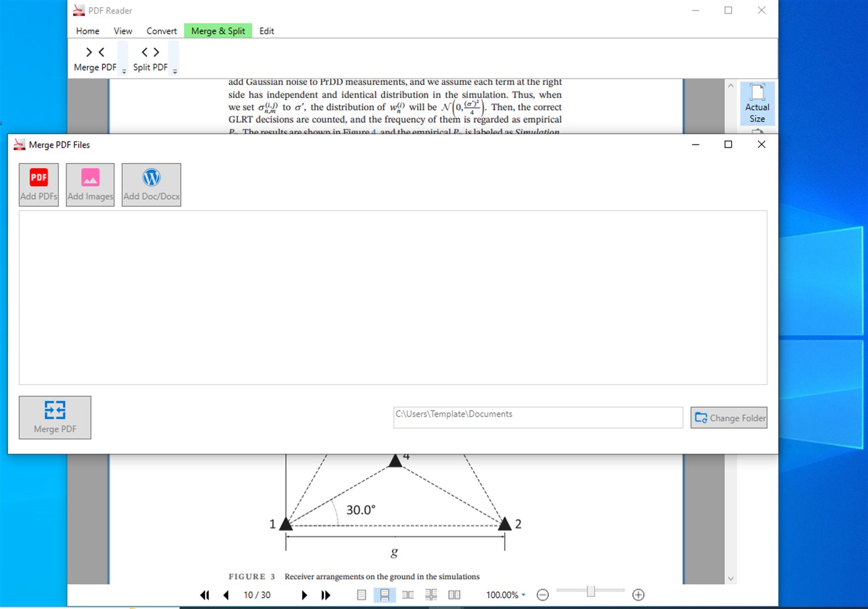Select continuous page view mode
This screenshot has width=868, height=609.
[x=384, y=595]
